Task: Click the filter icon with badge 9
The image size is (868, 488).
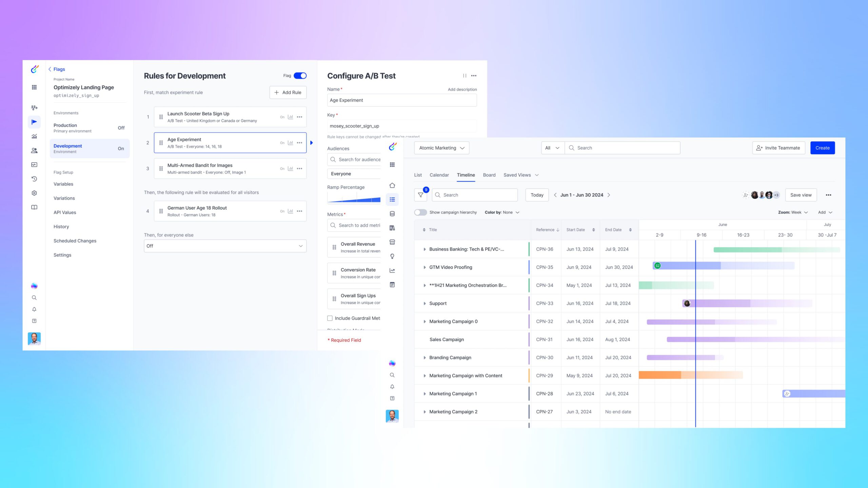Action: (x=420, y=195)
